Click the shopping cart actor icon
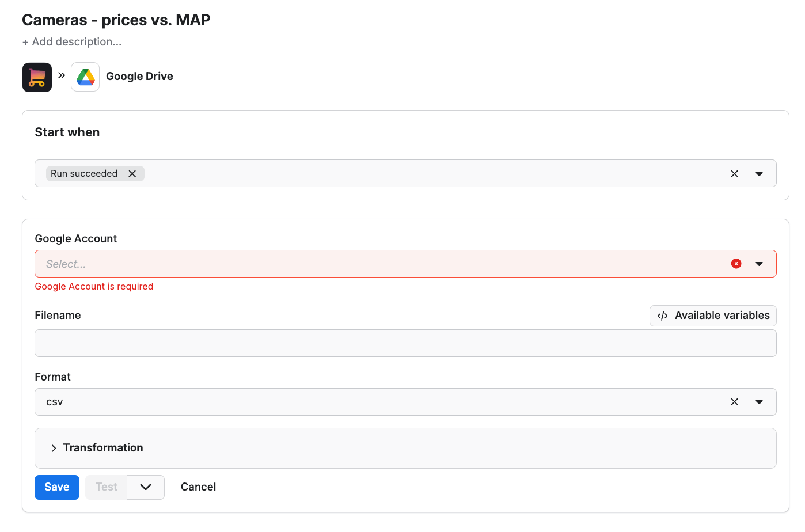This screenshot has height=532, width=805. pyautogui.click(x=37, y=77)
